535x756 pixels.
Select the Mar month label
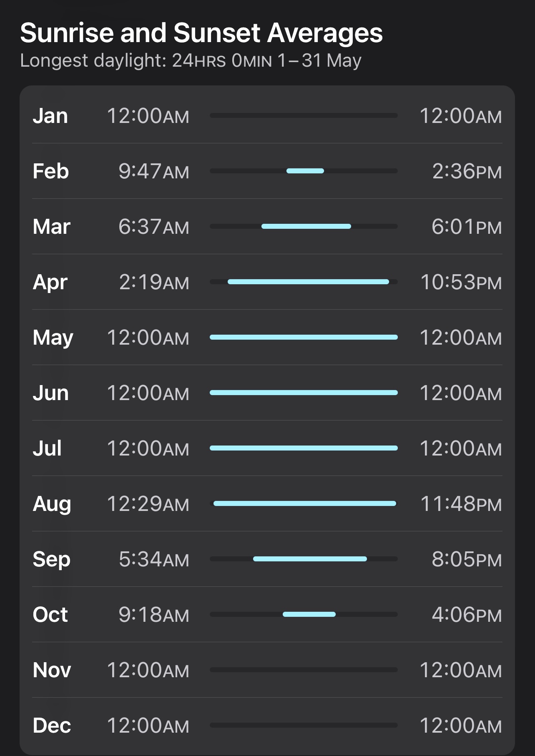(x=52, y=227)
